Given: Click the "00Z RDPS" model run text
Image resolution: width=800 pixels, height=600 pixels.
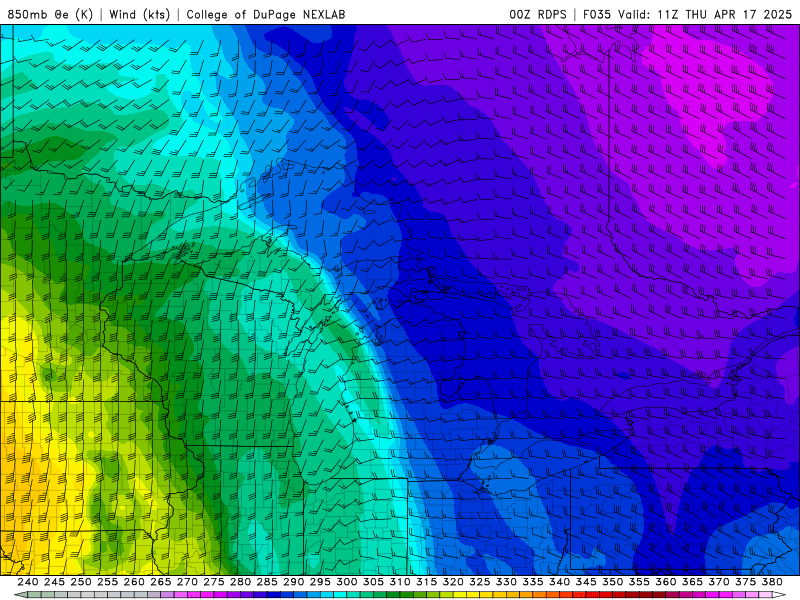Looking at the screenshot, I should (538, 14).
